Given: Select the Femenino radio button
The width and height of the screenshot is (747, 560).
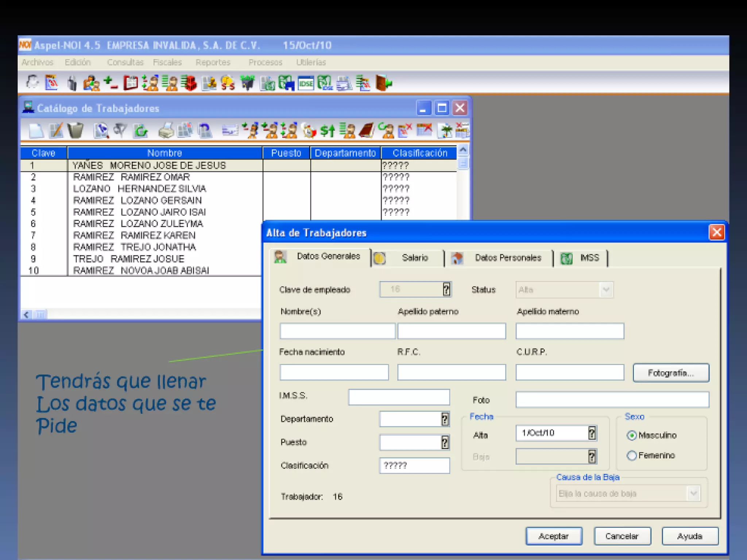Looking at the screenshot, I should tap(632, 455).
